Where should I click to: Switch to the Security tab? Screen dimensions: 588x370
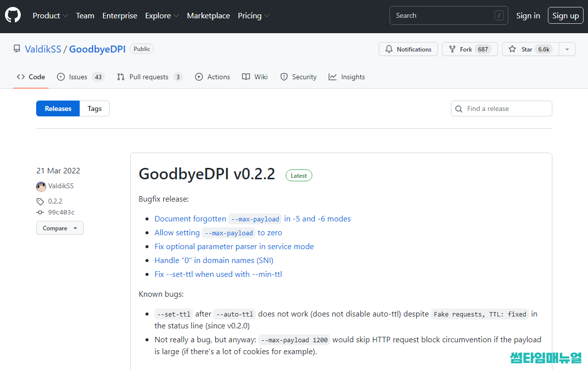(x=298, y=77)
